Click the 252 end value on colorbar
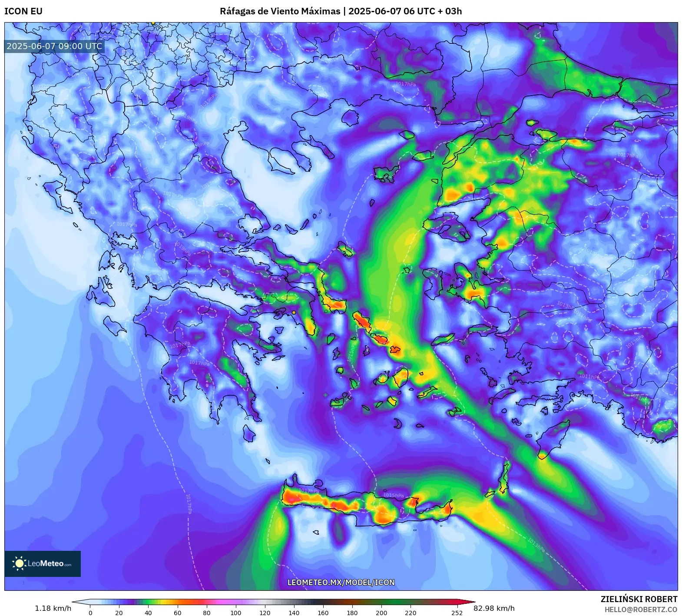 coord(457,613)
